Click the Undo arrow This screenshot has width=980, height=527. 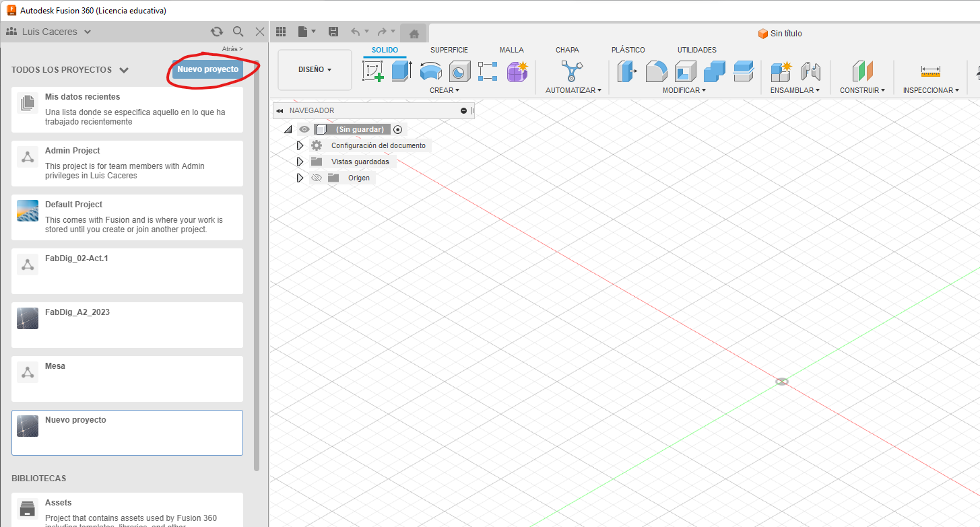point(356,32)
